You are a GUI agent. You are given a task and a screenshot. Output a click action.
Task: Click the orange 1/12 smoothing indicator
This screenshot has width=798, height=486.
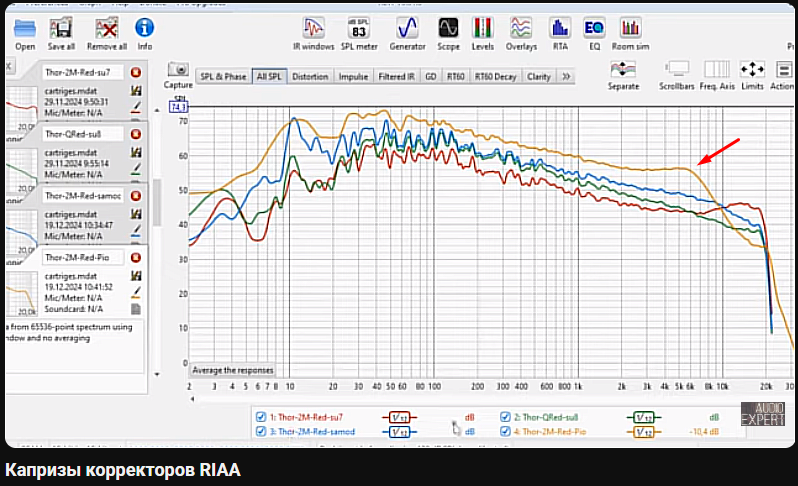point(644,432)
